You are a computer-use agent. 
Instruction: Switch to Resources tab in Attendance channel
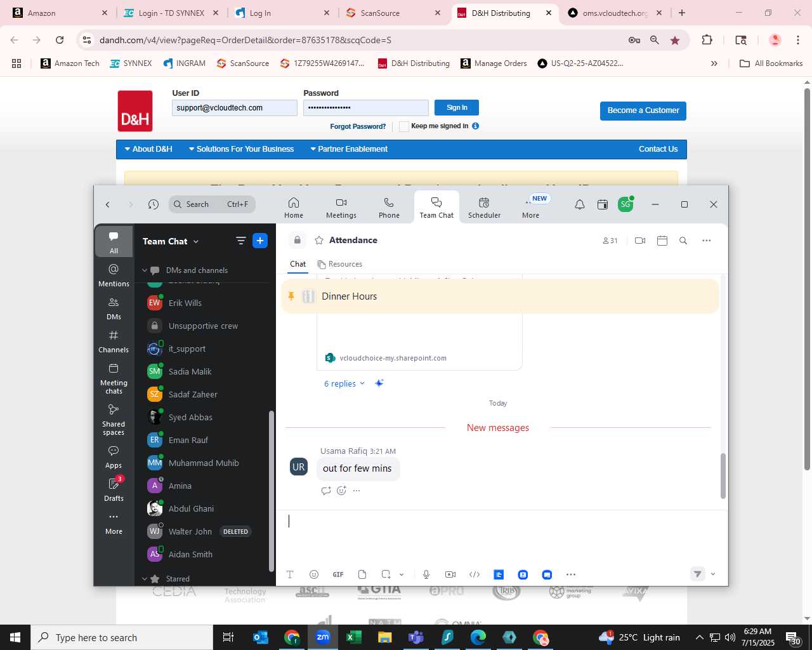(x=340, y=264)
